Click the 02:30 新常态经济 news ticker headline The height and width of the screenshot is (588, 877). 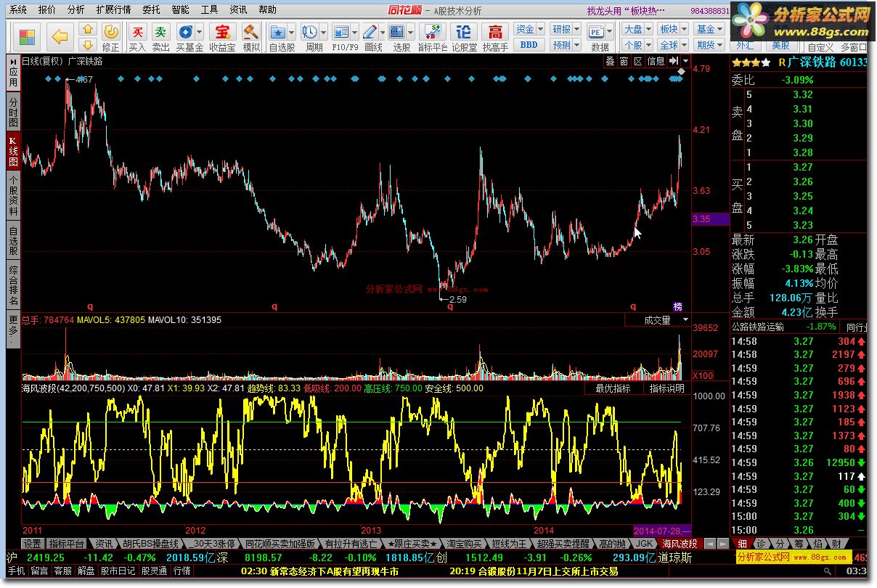point(320,571)
